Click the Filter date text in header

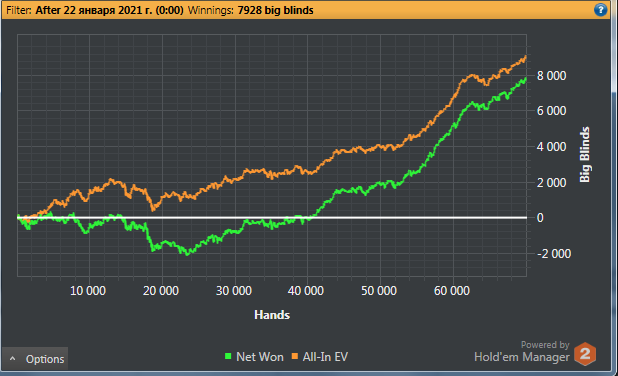[x=109, y=10]
